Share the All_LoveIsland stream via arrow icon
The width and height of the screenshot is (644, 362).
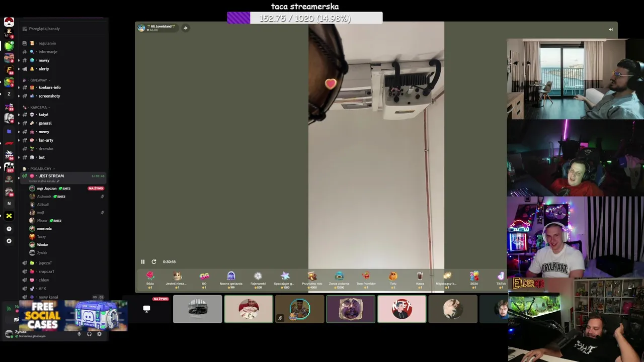[185, 28]
